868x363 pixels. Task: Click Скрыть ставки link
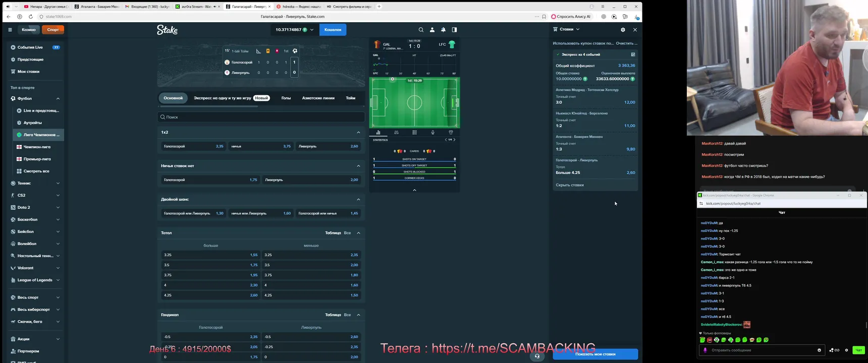(x=570, y=185)
